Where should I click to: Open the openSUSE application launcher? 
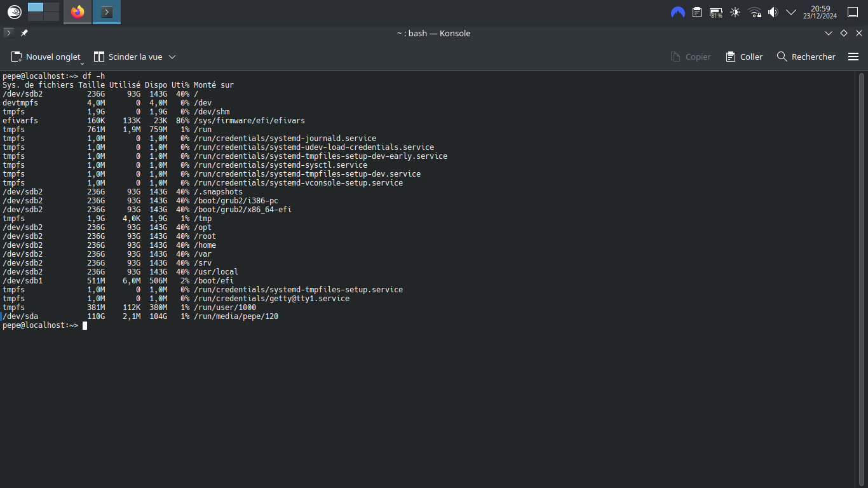point(14,11)
